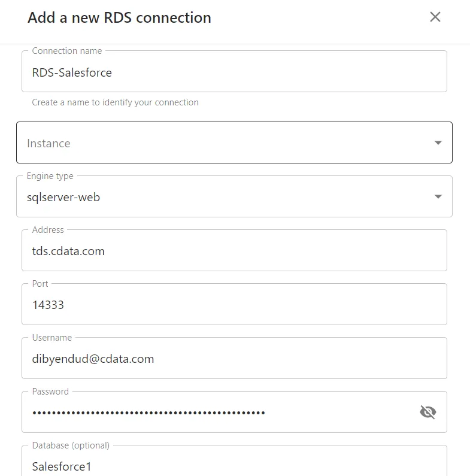Open the Instance selection field
Screen dimensions: 470x476
coord(228,143)
